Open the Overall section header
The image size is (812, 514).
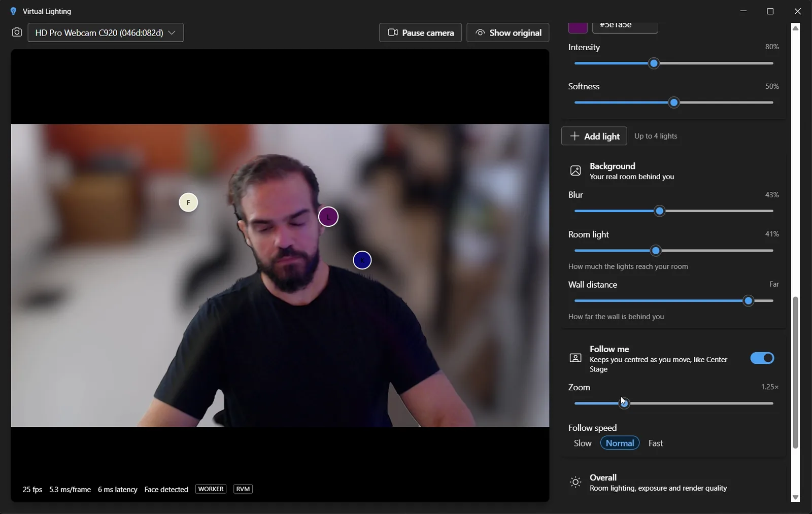(x=673, y=483)
